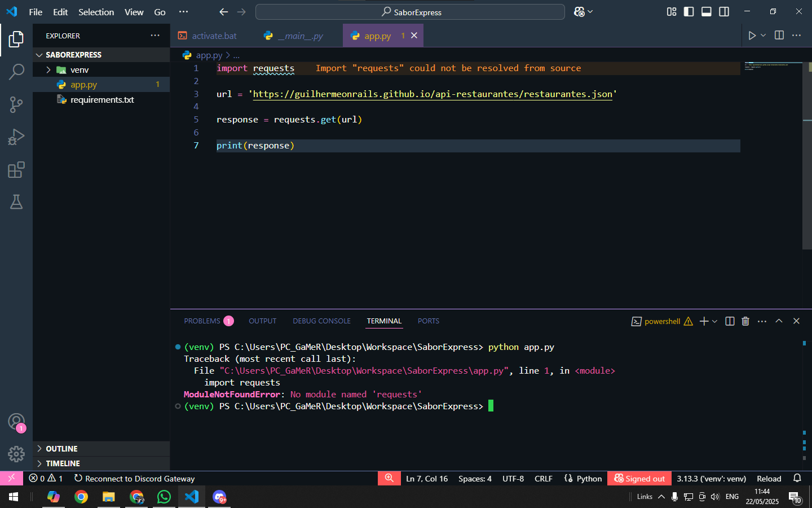Image resolution: width=812 pixels, height=508 pixels.
Task: Open the File menu
Action: (36, 12)
